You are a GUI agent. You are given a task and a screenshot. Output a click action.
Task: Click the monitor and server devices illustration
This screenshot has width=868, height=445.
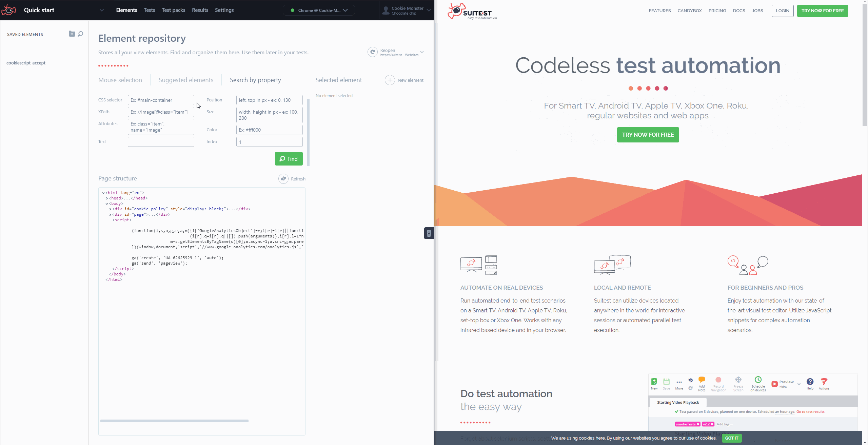click(x=479, y=265)
